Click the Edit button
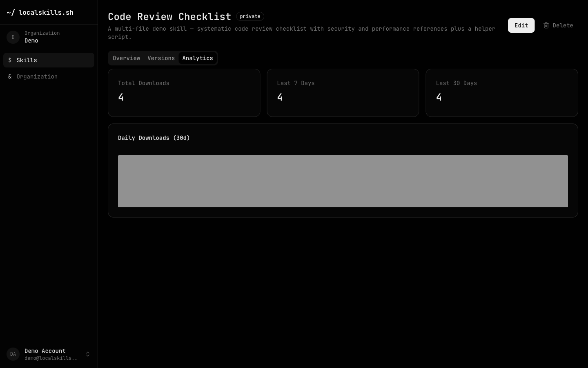The width and height of the screenshot is (588, 368). click(521, 25)
